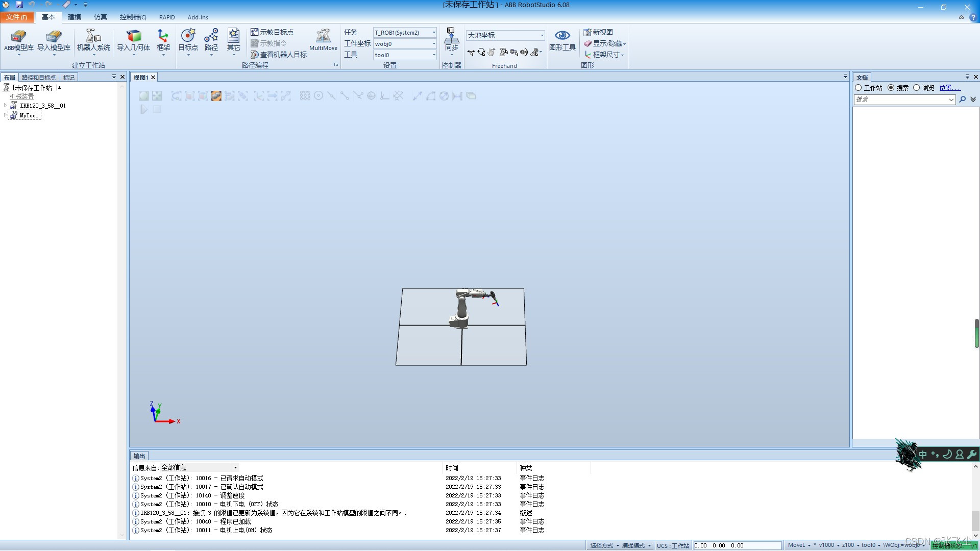This screenshot has width=980, height=551.
Task: Select the 浏览 radio button
Action: 917,88
